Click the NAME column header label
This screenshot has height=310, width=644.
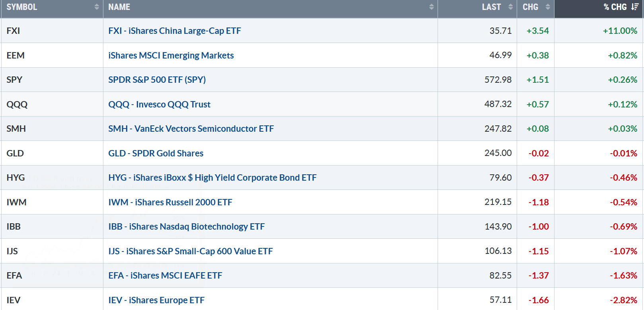[119, 7]
